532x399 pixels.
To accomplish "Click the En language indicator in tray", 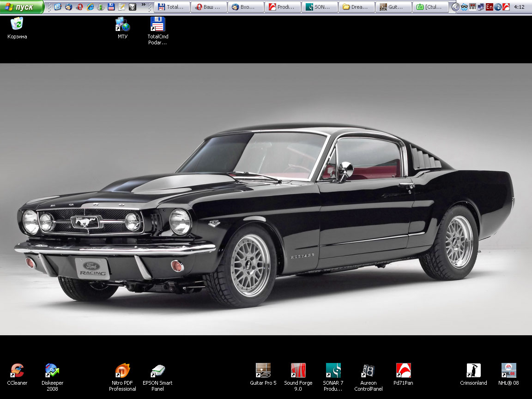I will [490, 7].
